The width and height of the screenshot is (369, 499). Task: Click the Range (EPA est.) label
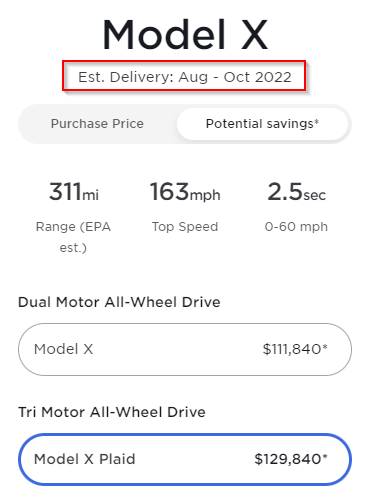(x=73, y=237)
